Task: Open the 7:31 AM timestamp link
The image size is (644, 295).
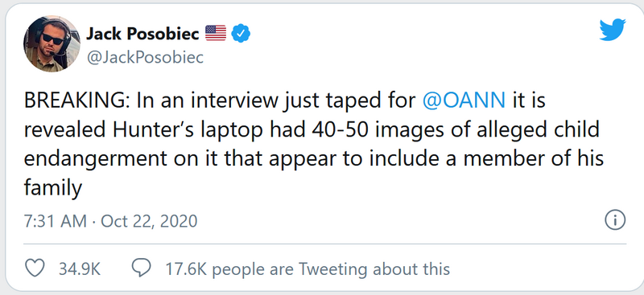Action: [56, 221]
